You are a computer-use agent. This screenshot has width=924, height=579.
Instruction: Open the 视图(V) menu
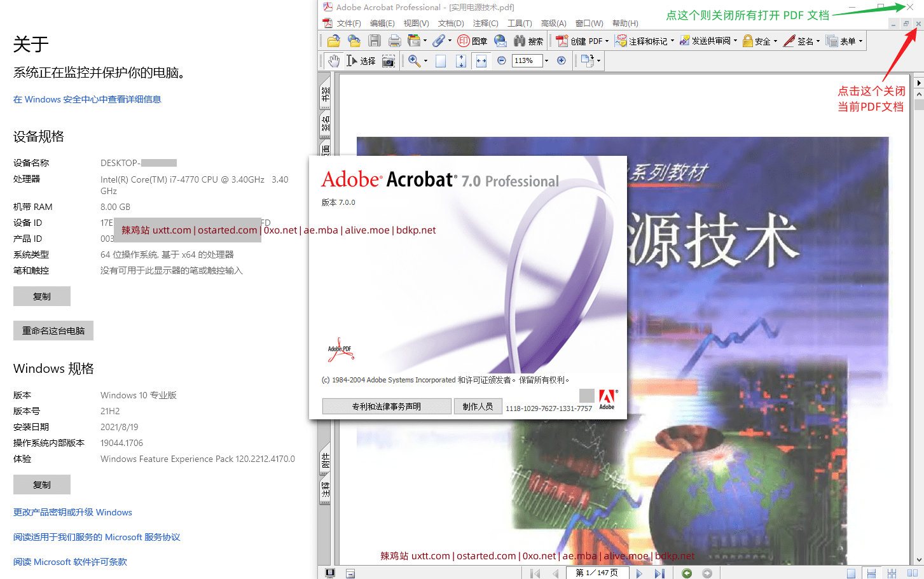click(x=416, y=24)
